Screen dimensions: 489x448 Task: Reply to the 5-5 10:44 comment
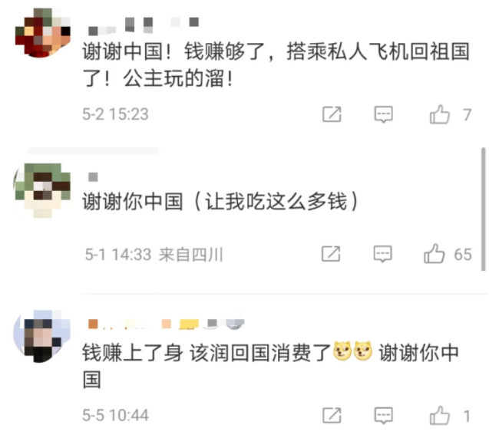(383, 416)
